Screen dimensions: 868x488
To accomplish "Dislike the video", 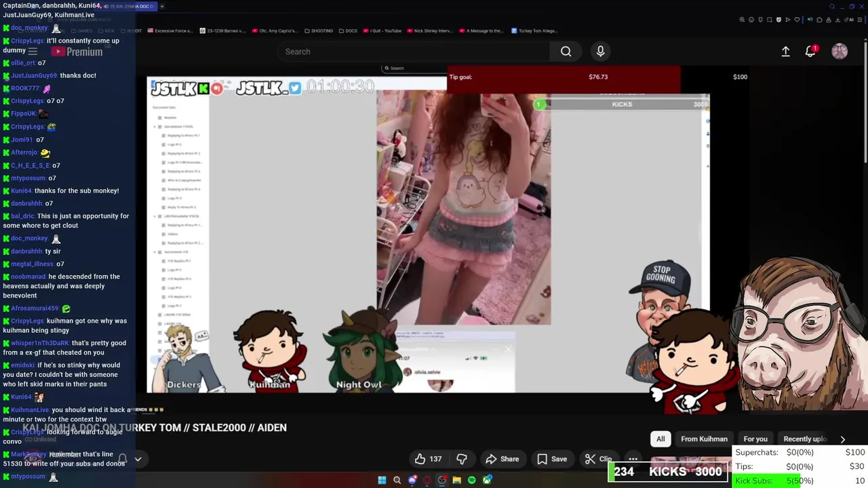I will point(462,459).
